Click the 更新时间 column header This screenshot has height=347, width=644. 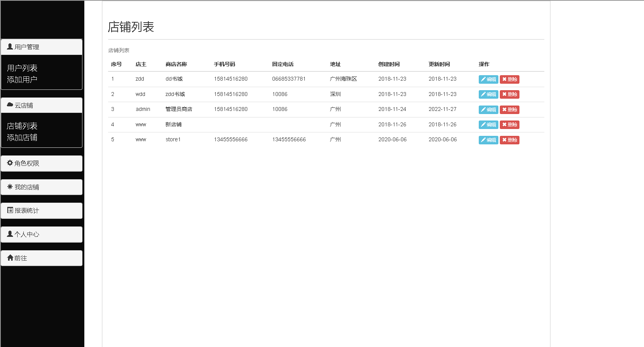coord(439,64)
